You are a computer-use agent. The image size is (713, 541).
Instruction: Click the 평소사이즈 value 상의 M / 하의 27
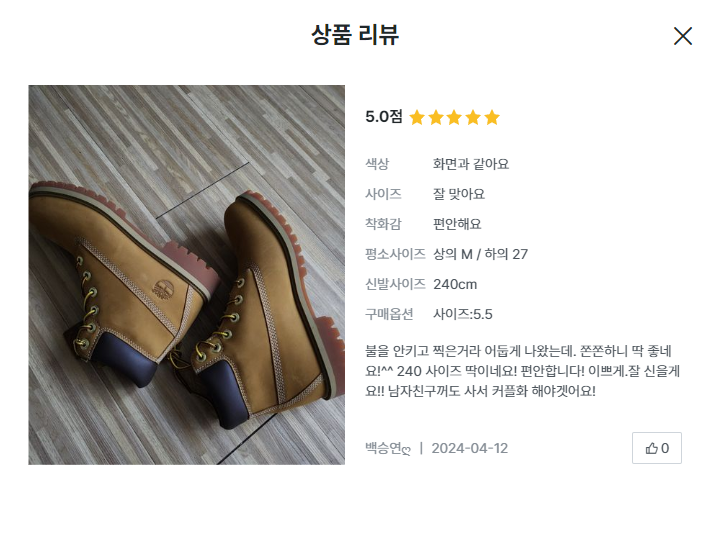[480, 254]
